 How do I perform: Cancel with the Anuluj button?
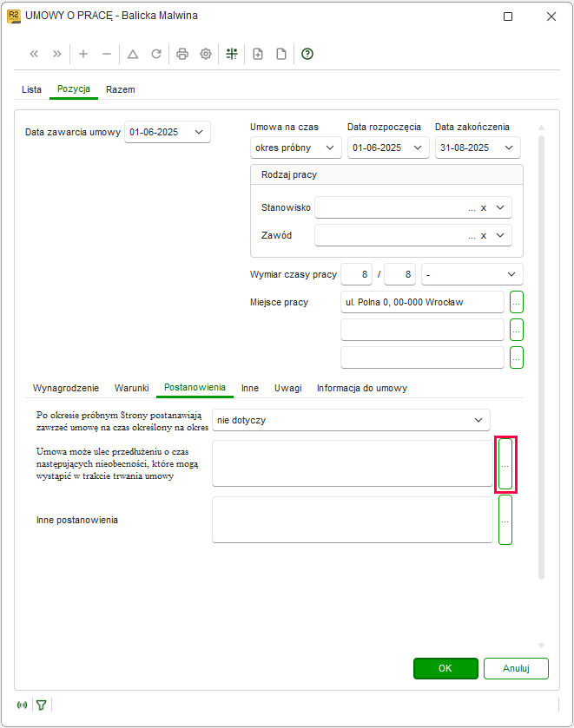[516, 669]
